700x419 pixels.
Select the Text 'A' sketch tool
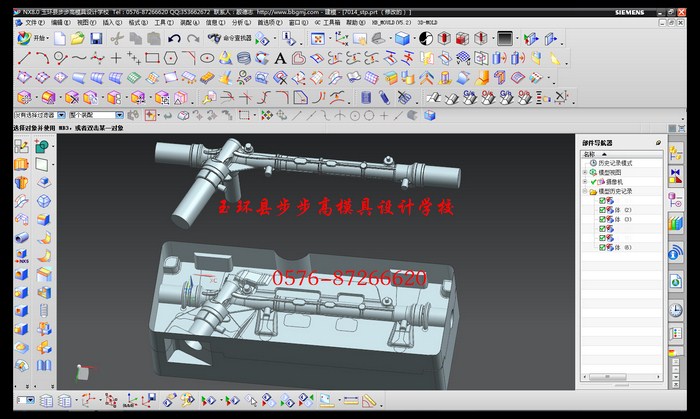(281, 58)
